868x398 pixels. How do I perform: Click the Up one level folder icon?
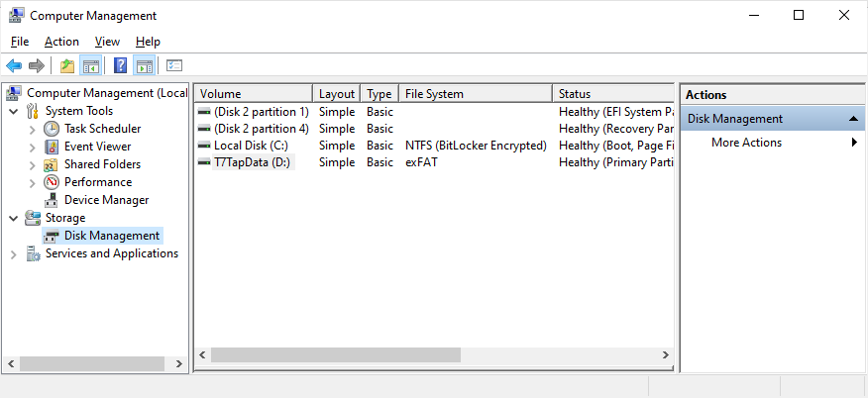pos(67,66)
